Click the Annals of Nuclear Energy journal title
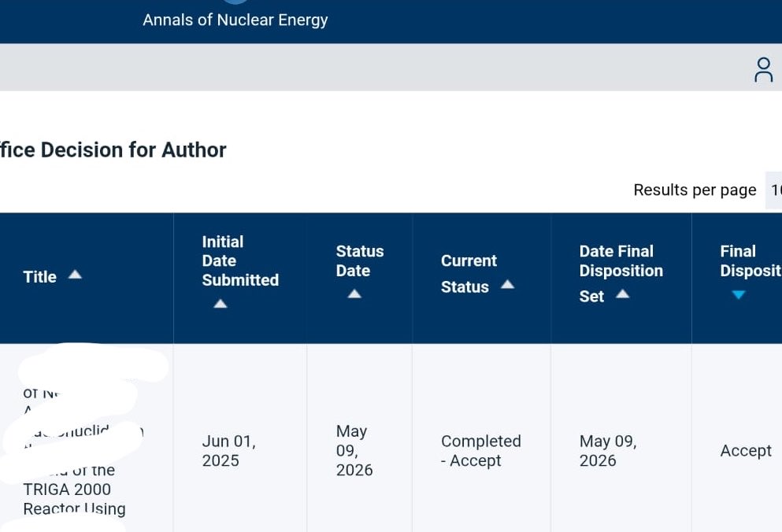This screenshot has height=532, width=782. coord(235,20)
